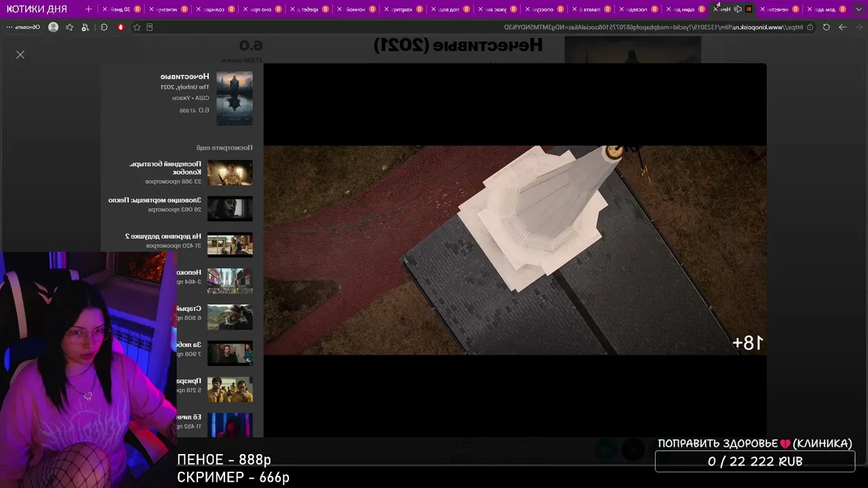Switch to the "палата" tab
Screen dimensions: 868x488
pos(591,9)
